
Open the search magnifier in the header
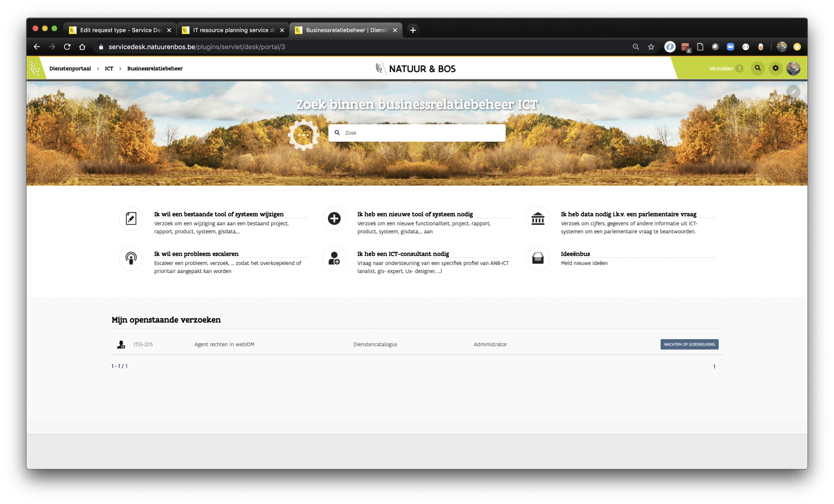pos(757,68)
